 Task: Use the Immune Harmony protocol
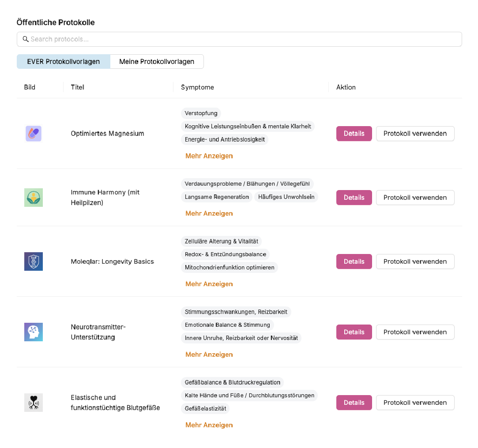415,198
